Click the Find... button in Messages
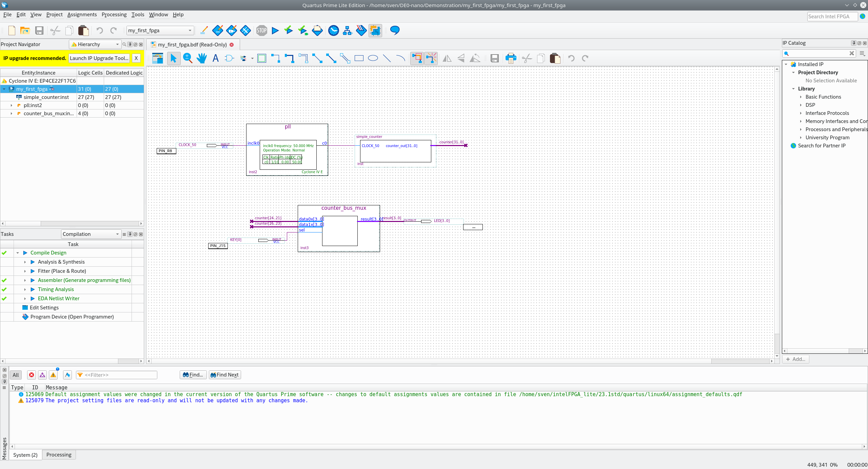The height and width of the screenshot is (469, 868). [x=193, y=375]
